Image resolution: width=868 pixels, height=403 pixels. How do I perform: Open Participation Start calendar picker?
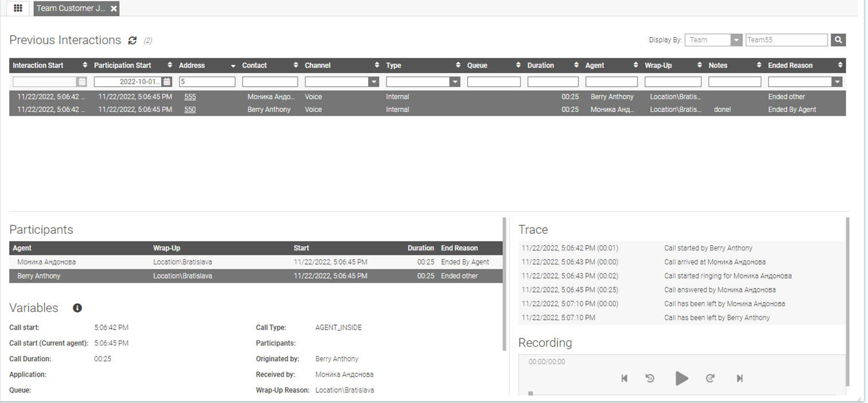[x=167, y=82]
